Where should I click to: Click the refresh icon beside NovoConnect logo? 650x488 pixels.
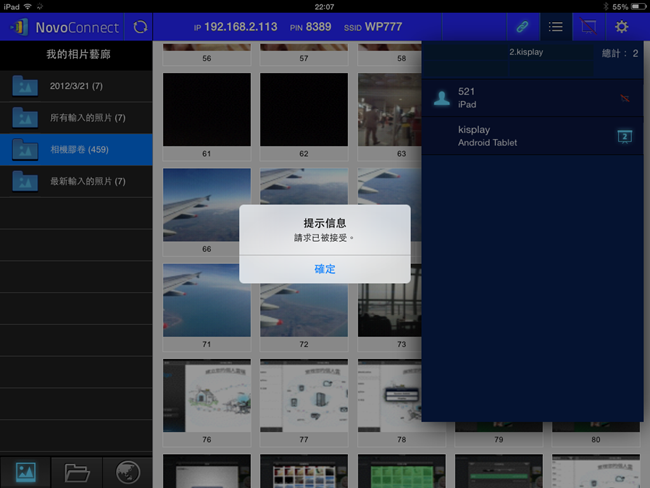coord(140,27)
